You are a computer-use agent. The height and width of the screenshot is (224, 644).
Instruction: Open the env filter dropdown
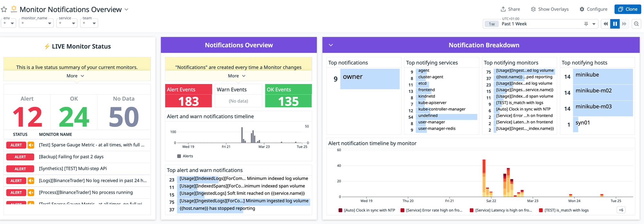[9, 23]
